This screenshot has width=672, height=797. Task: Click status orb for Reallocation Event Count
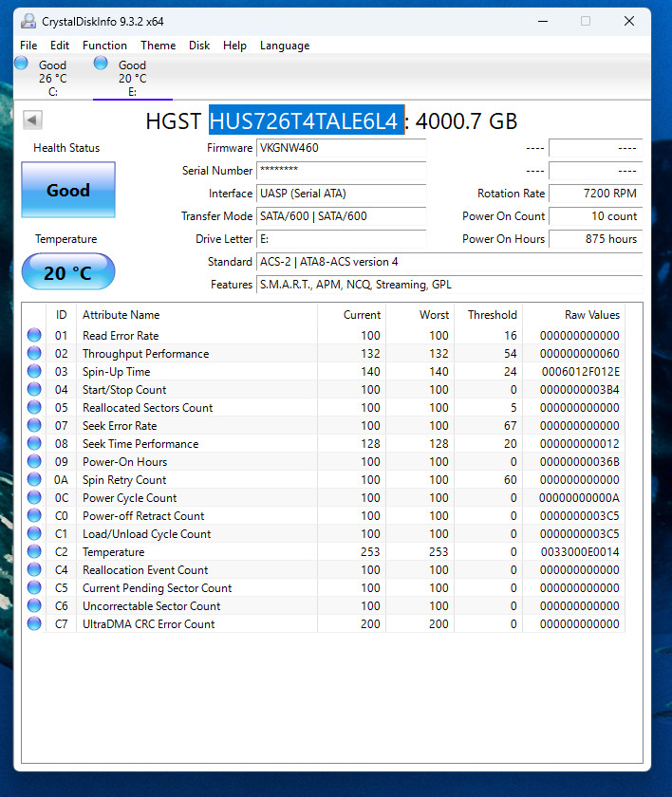tap(34, 569)
